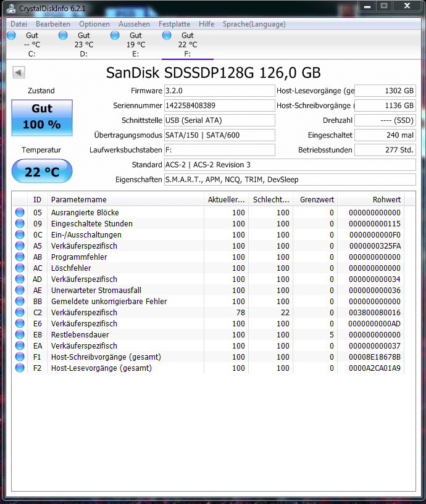Click the 22 °C temperature button
Image resolution: width=426 pixels, height=504 pixels.
point(42,171)
